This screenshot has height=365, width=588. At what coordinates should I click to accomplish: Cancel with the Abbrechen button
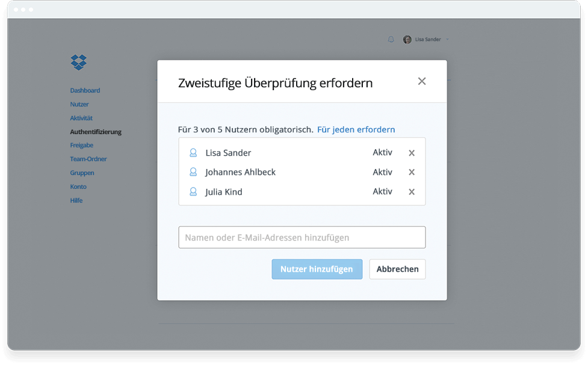coord(397,269)
